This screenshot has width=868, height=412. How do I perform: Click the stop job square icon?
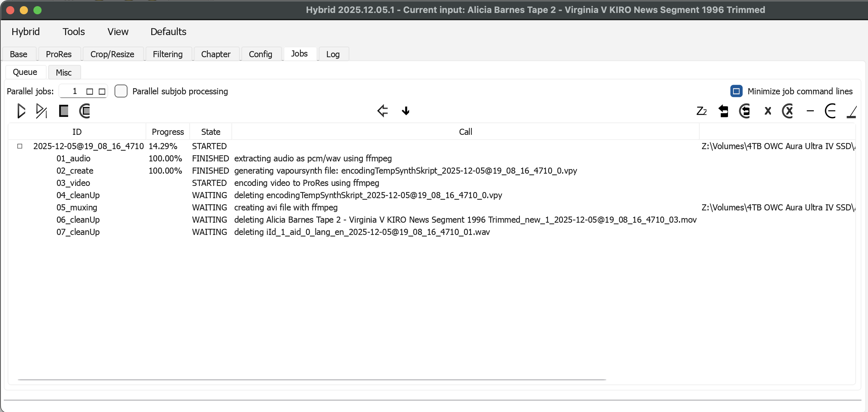63,111
